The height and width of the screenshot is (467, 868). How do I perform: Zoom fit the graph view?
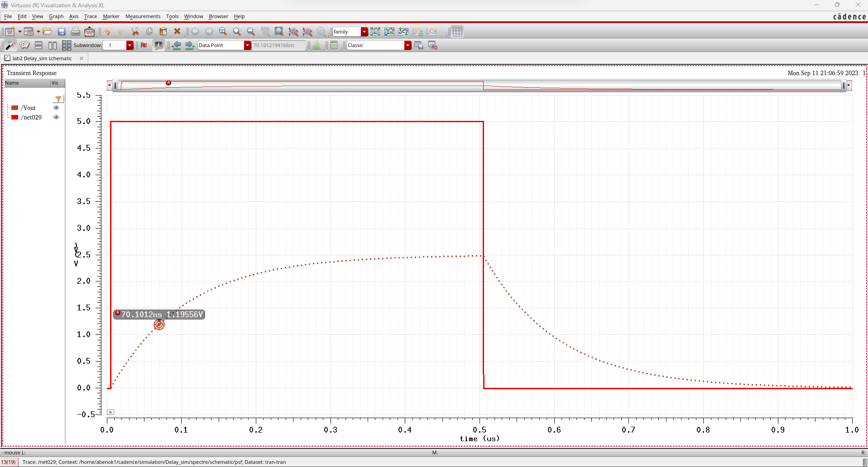tap(223, 32)
